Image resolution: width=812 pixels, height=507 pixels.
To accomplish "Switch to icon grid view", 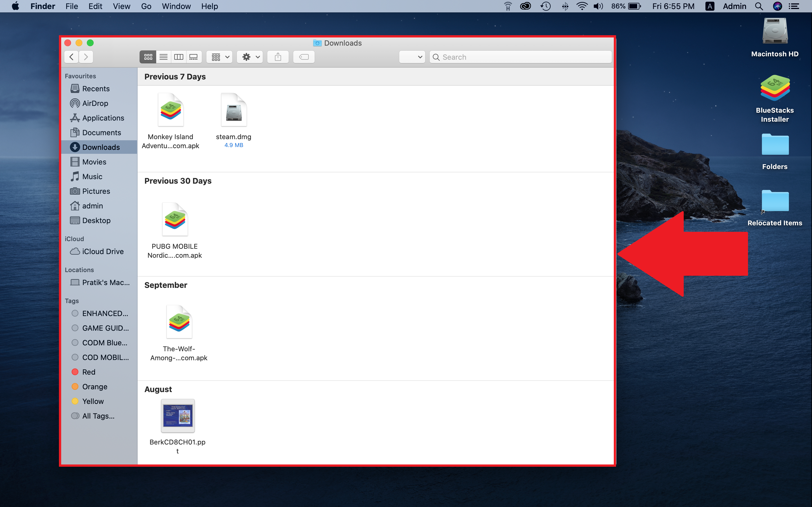I will [148, 57].
